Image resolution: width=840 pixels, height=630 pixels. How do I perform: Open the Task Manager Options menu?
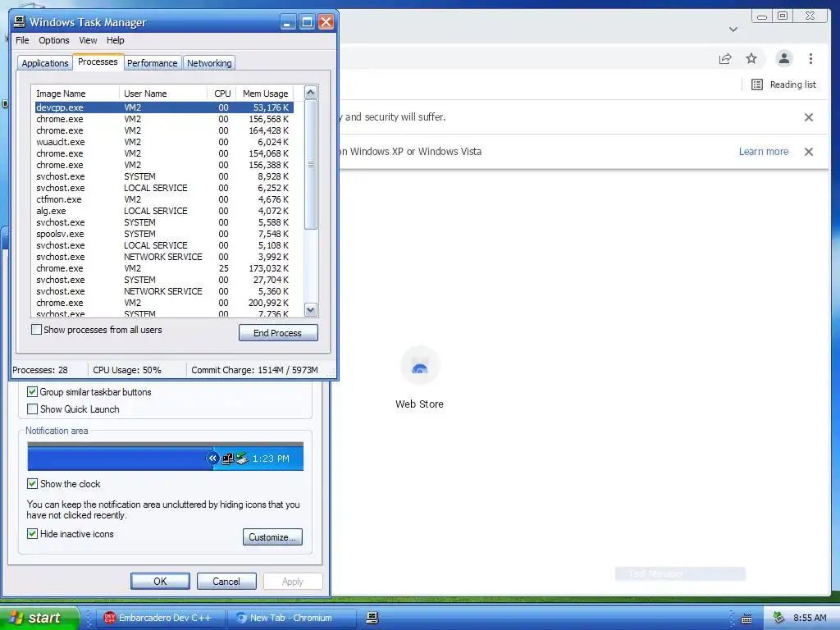[54, 40]
